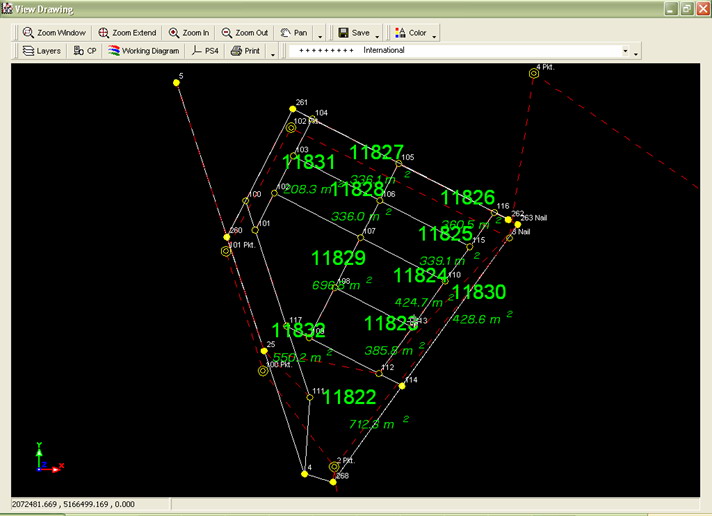Open the Working Diagram view
The height and width of the screenshot is (516, 712).
(144, 50)
